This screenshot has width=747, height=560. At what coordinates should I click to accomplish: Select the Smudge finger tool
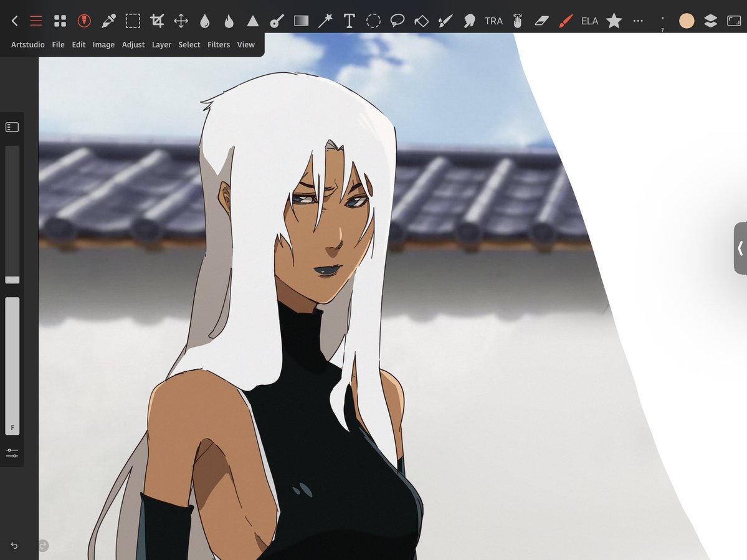469,21
